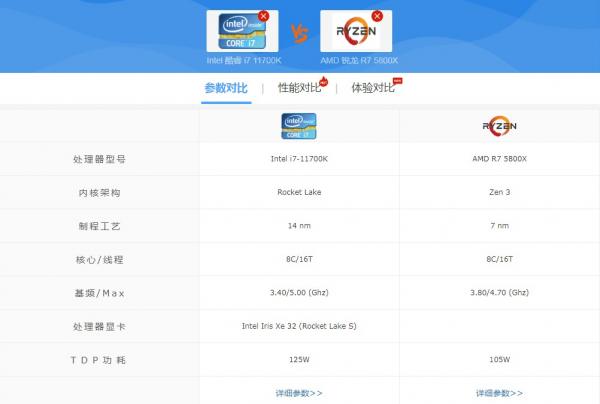Open AMD 详细参数>> link

(x=499, y=393)
